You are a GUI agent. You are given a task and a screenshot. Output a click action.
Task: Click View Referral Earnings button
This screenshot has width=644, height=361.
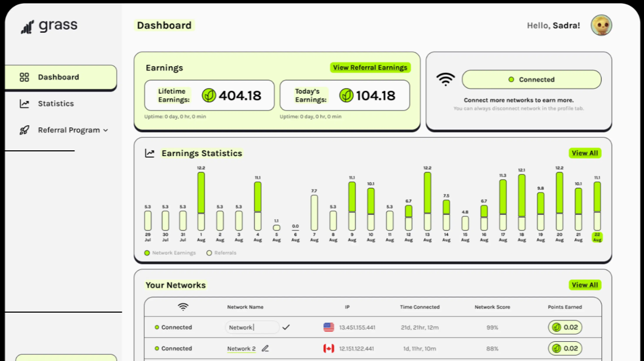pos(370,68)
